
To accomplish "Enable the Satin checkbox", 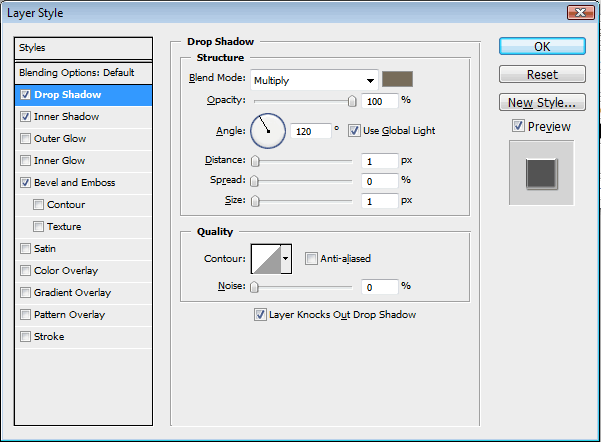I will [x=25, y=248].
